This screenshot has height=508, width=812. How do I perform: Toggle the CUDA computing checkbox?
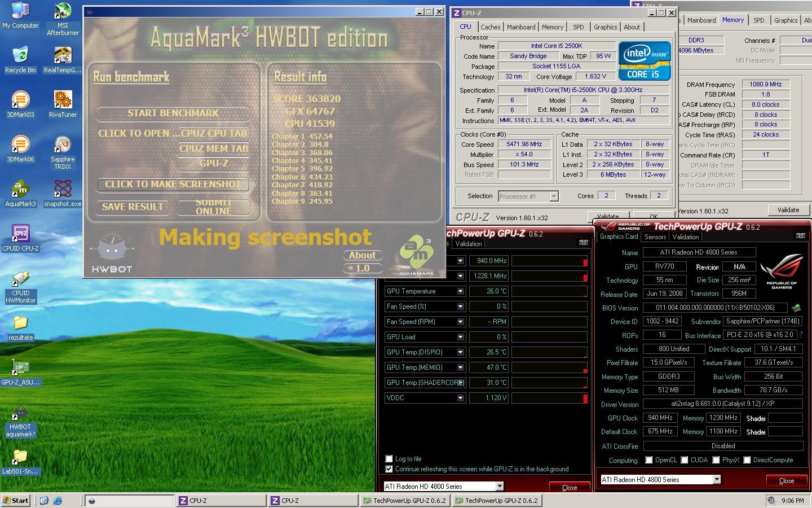pos(684,460)
